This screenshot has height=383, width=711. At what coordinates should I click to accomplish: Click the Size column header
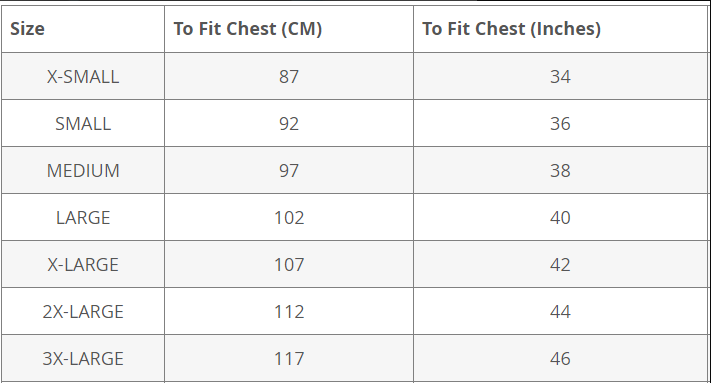coord(27,29)
